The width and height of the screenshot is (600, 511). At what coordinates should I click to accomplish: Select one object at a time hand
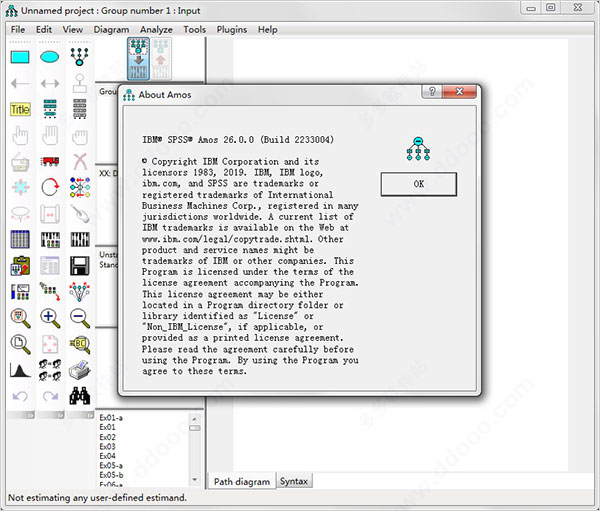coord(20,136)
